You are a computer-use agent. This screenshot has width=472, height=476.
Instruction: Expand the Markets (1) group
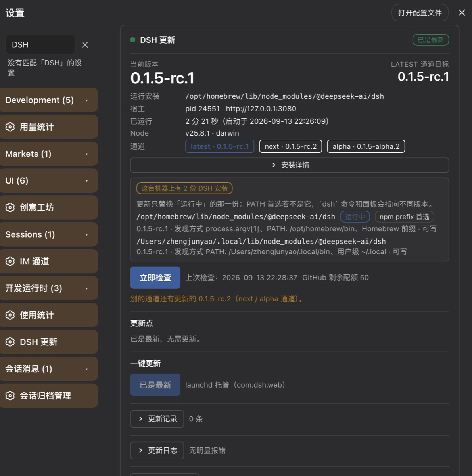(49, 154)
